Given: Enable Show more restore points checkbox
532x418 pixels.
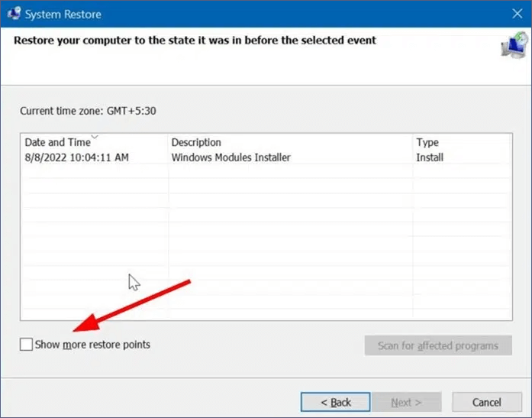Looking at the screenshot, I should [x=26, y=345].
